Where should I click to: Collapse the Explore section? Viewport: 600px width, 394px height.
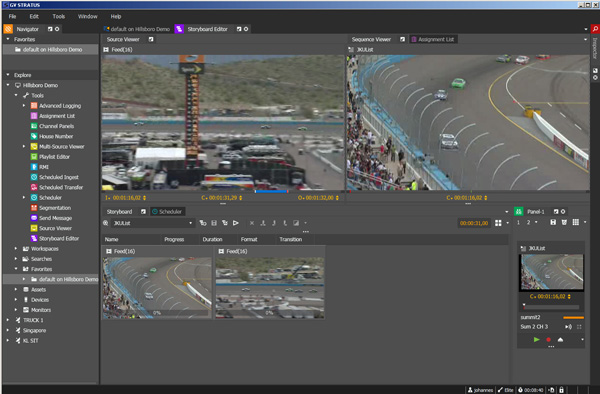point(8,75)
